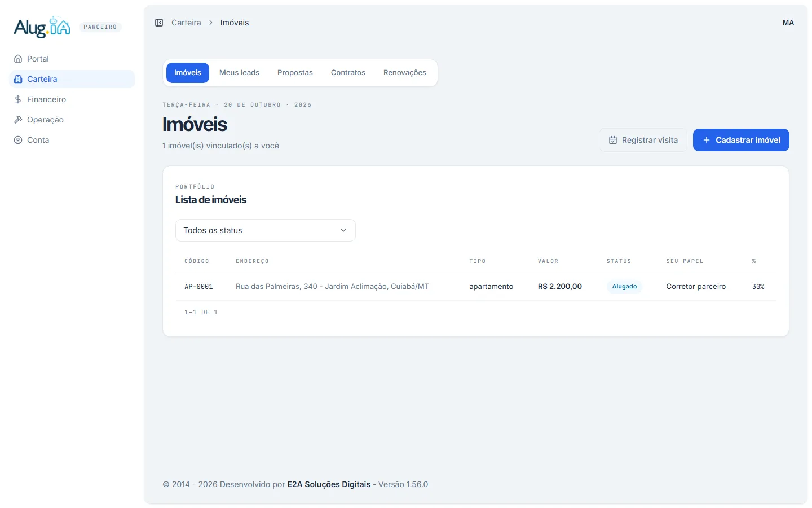
Task: Open Portal in the sidebar
Action: 72,59
